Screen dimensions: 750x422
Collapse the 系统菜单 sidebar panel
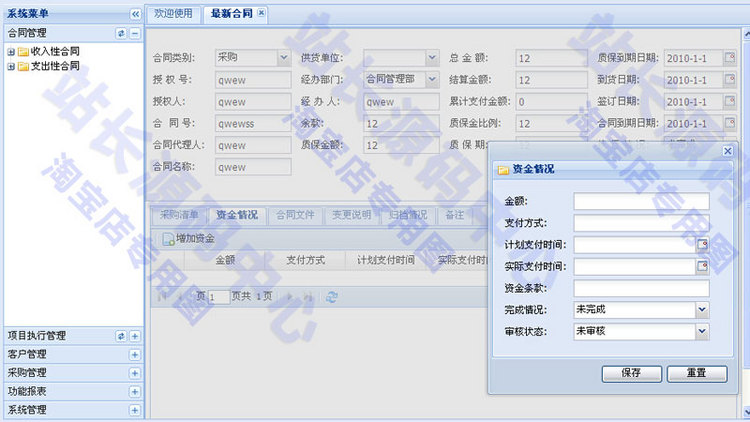135,14
